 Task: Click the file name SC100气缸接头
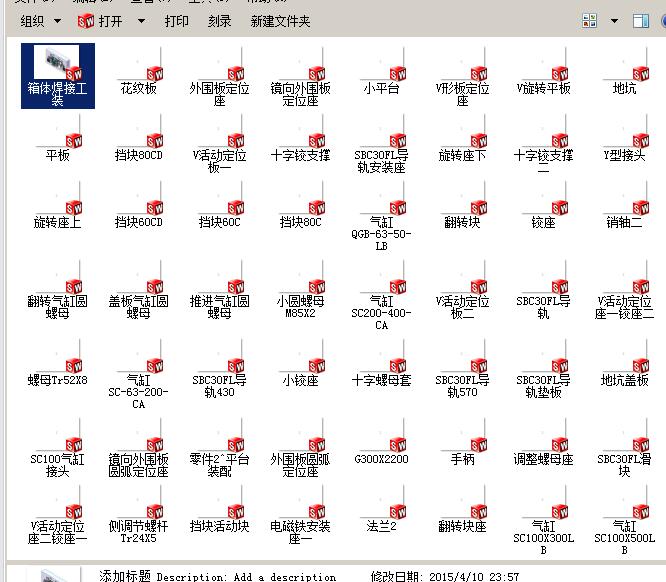(57, 465)
